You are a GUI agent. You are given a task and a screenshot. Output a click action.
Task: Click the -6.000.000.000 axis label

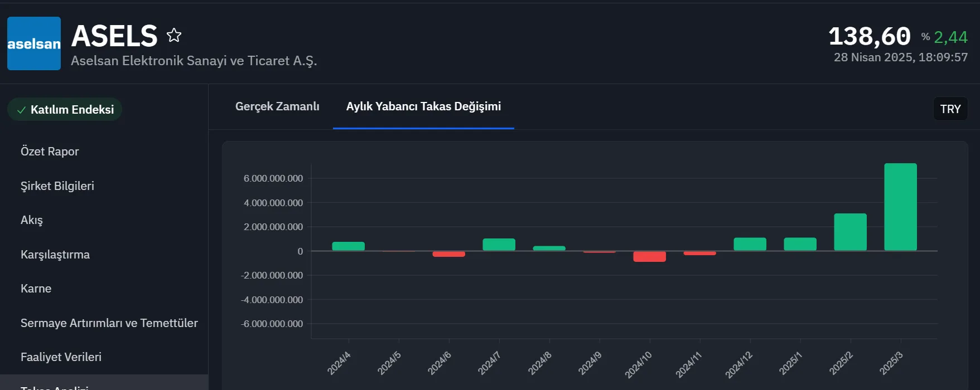272,324
